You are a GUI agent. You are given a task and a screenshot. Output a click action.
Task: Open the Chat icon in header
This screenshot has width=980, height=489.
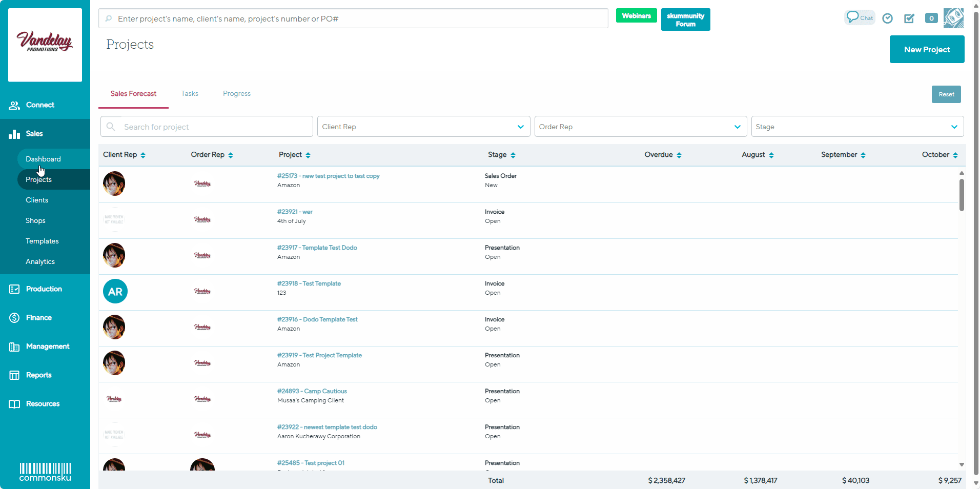tap(859, 17)
